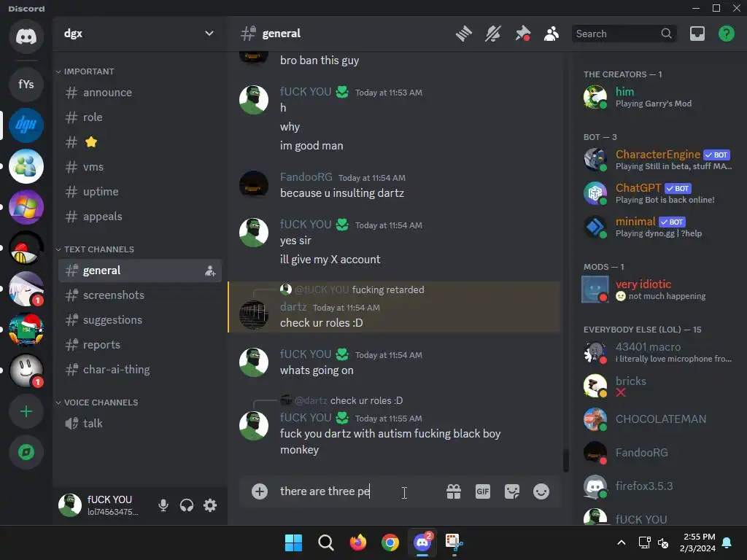Open Windows Start menu on taskbar
Screen dimensions: 747x560
[293, 542]
